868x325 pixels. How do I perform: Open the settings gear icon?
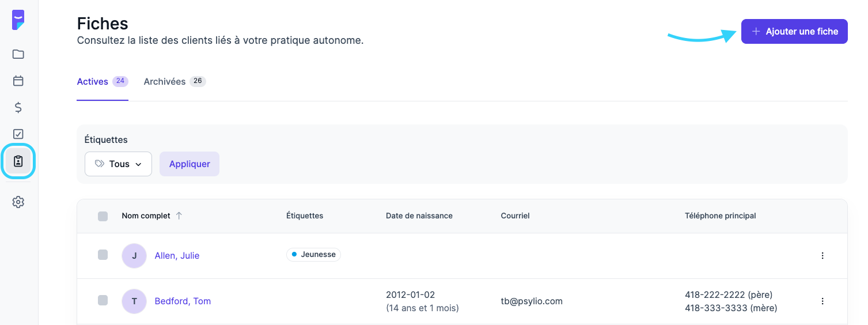[18, 202]
